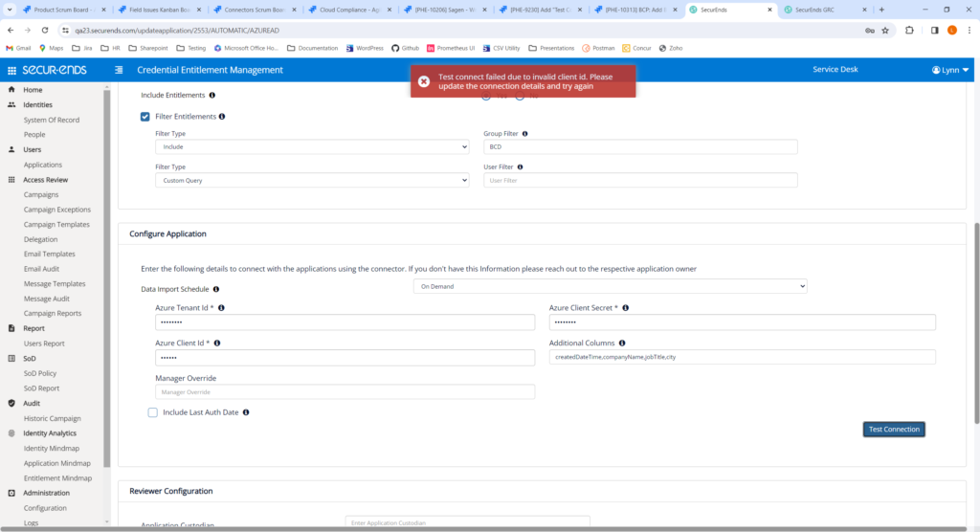The width and height of the screenshot is (980, 532).
Task: Click the Azure Tenant Id field
Action: pos(345,321)
